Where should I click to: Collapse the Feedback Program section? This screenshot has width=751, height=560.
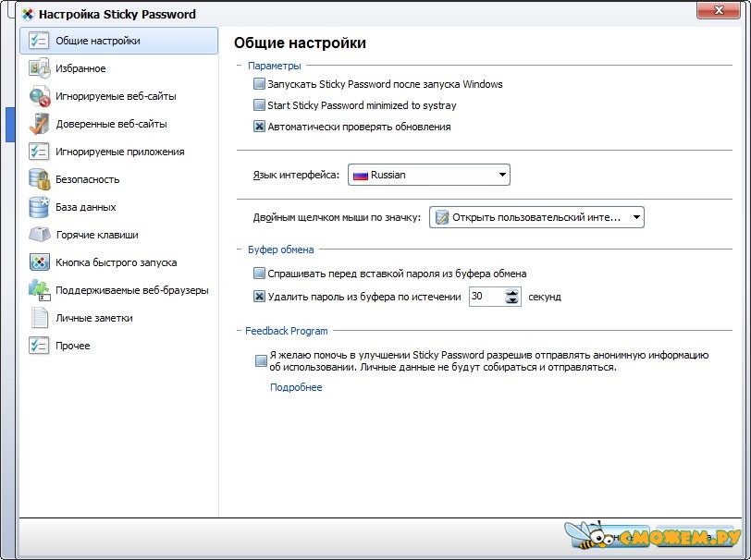pyautogui.click(x=240, y=331)
